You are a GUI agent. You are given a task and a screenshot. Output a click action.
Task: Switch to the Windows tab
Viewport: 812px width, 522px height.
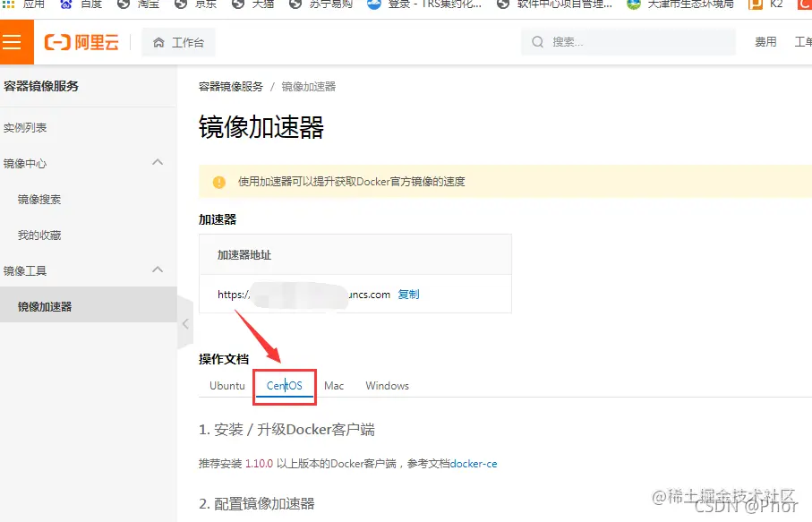point(387,385)
